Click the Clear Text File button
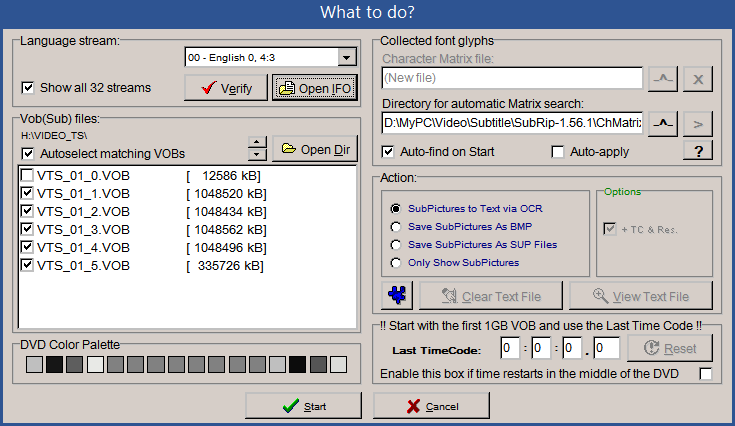This screenshot has width=735, height=426. click(x=491, y=296)
